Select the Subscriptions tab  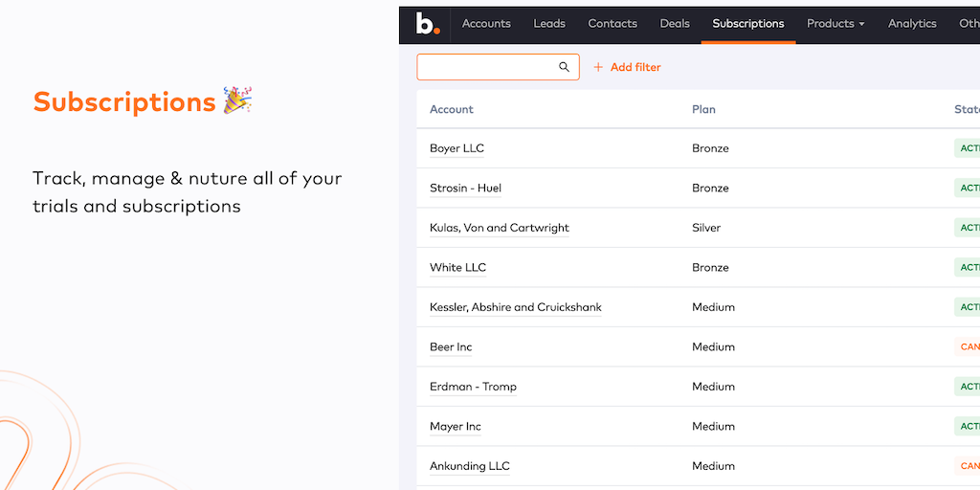pyautogui.click(x=748, y=24)
